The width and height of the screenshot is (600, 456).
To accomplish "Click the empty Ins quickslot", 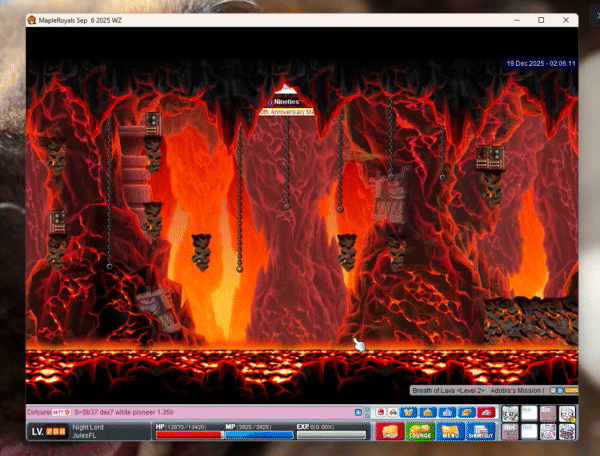I will [529, 414].
